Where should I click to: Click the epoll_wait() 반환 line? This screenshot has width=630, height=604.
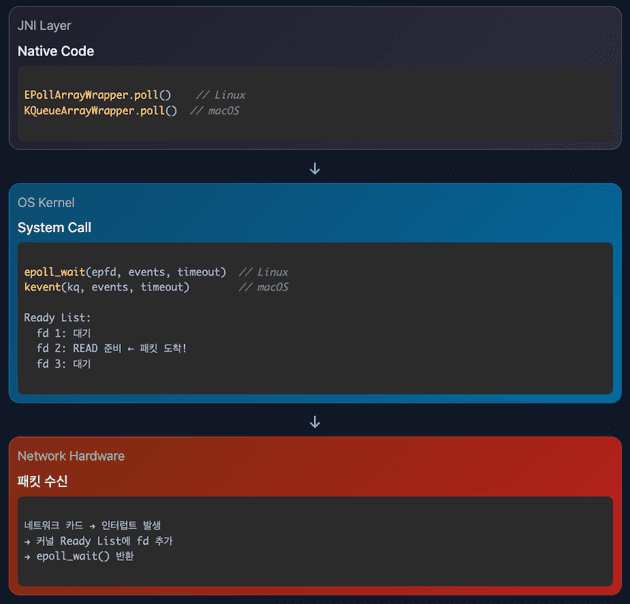tap(78, 556)
